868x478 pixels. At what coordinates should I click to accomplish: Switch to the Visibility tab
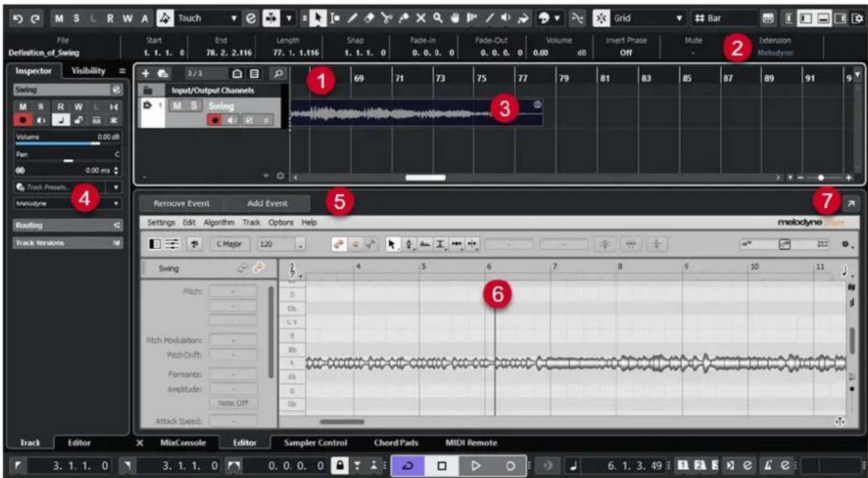[x=88, y=71]
